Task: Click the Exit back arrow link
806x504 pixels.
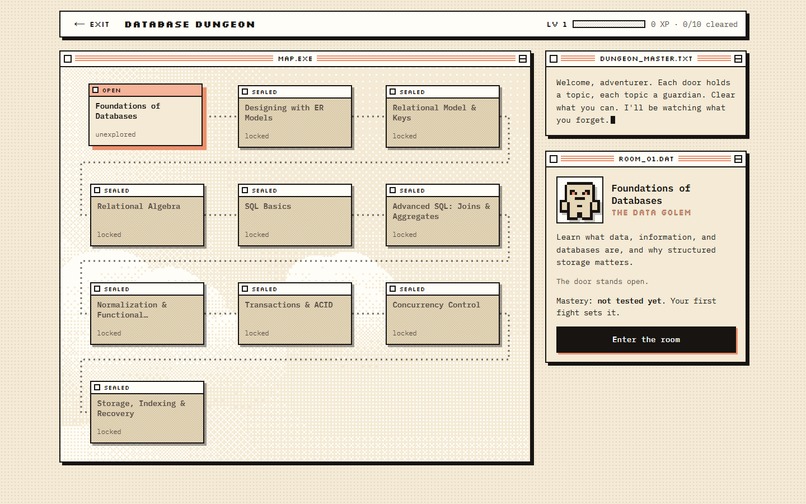Action: 91,24
